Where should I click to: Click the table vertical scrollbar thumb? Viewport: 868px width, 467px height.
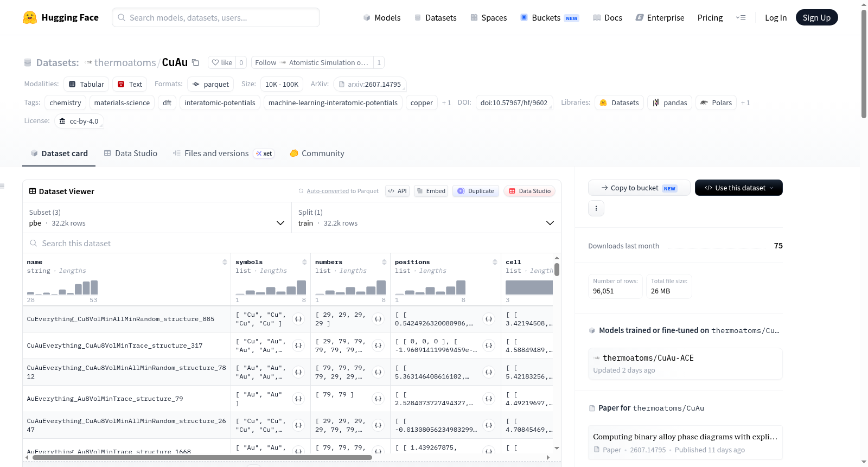557,270
